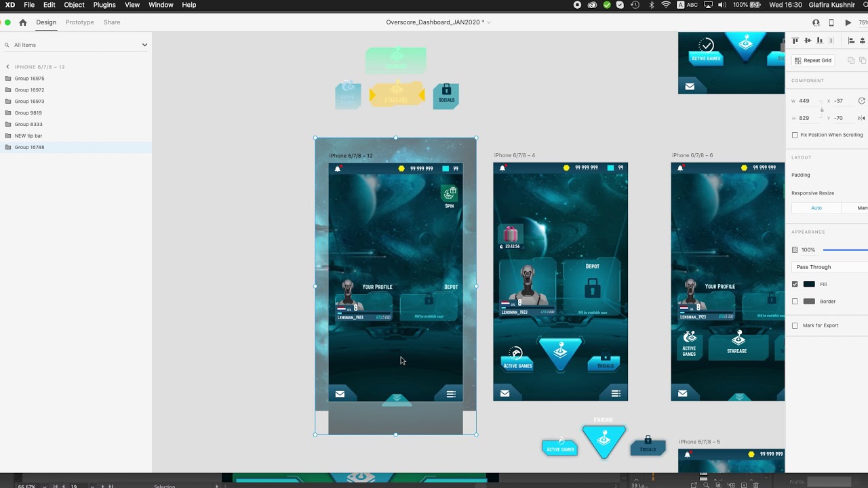Set Responsive Resize to Auto
The image size is (868, 488).
coord(816,208)
